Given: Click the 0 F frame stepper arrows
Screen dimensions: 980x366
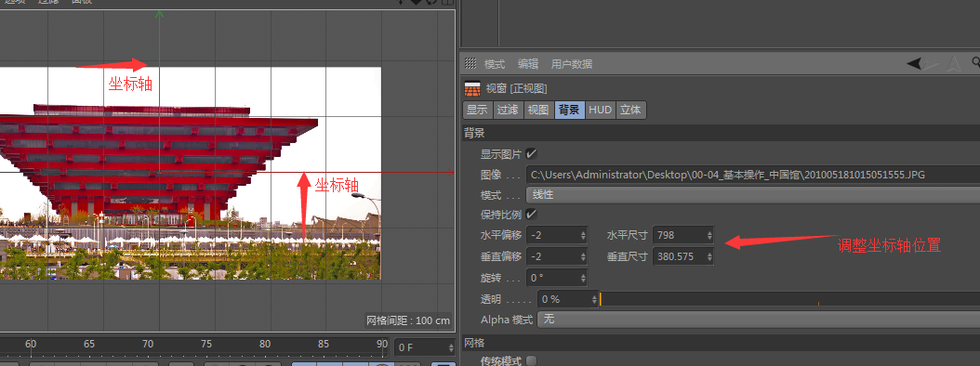Looking at the screenshot, I should pos(451,347).
